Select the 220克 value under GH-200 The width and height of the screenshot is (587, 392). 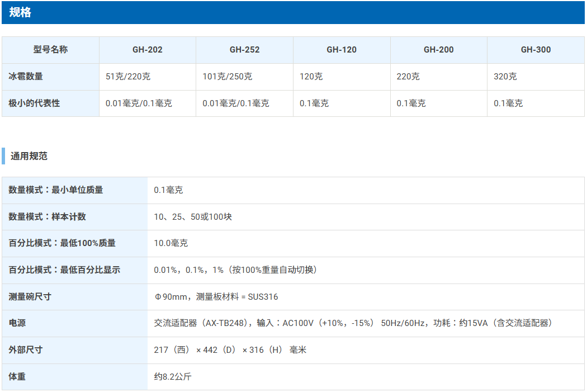(x=408, y=77)
